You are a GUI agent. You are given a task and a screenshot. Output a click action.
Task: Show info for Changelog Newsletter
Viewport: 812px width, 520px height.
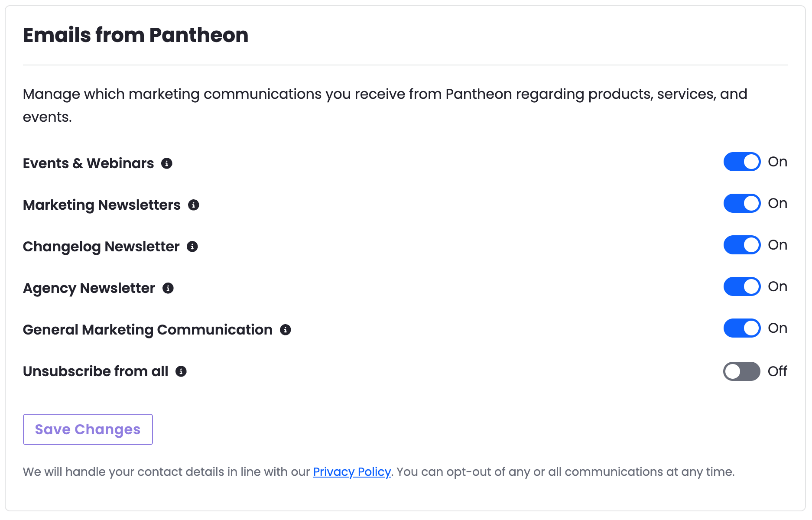192,247
